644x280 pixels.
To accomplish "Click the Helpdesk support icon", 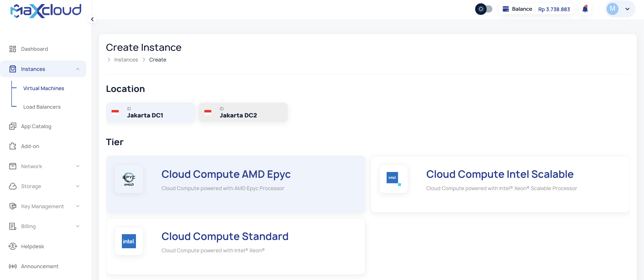I will tap(13, 246).
